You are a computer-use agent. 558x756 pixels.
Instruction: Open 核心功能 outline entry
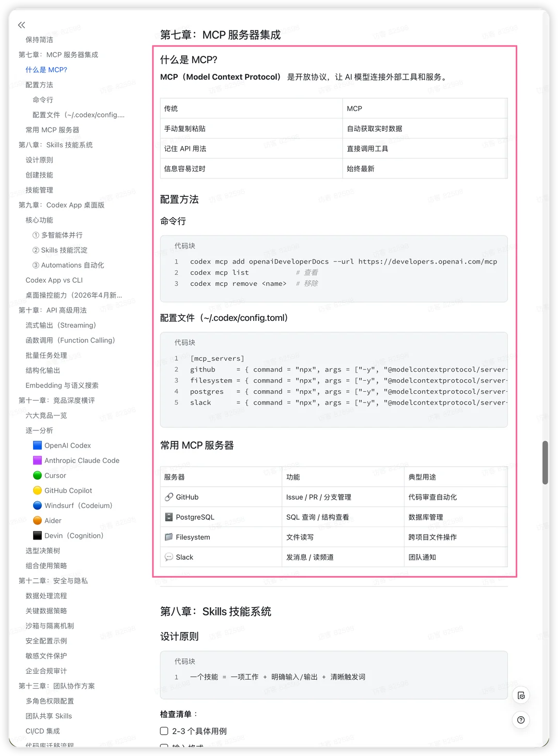point(39,220)
